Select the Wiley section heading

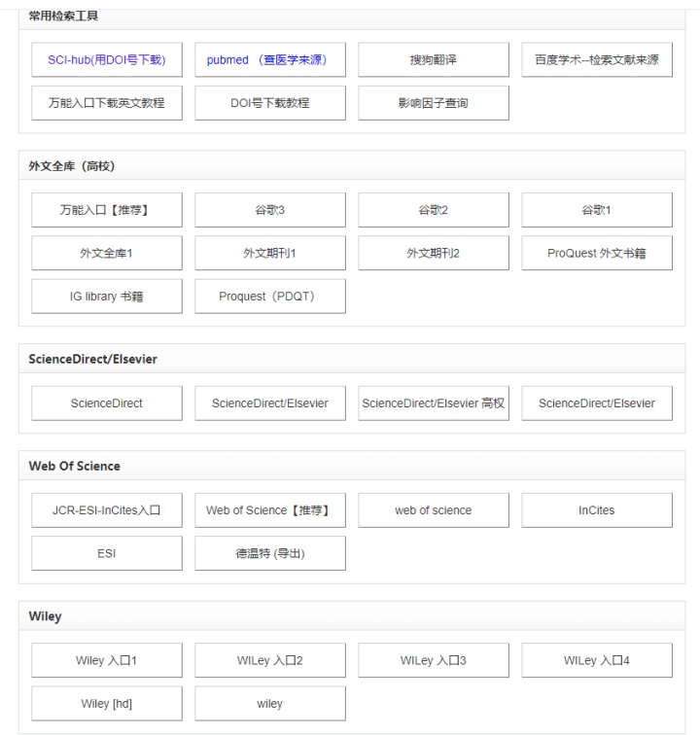pyautogui.click(x=45, y=616)
